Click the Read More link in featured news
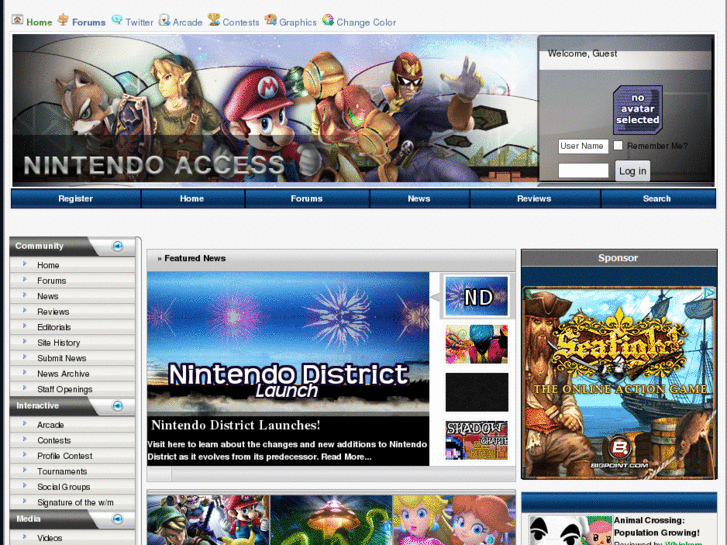 [x=346, y=457]
